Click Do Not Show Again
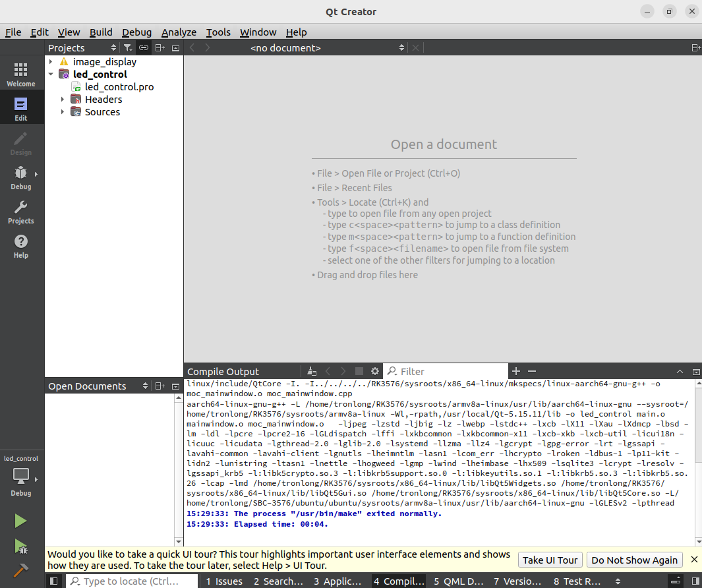 634,560
